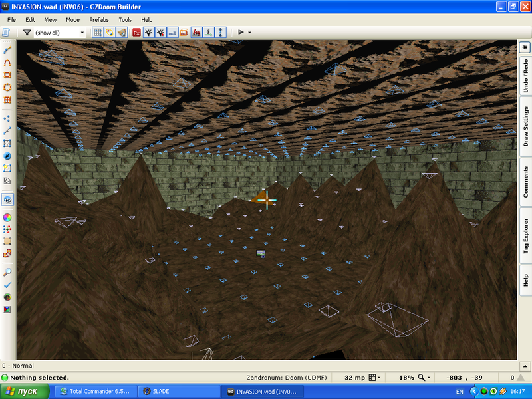Click the pin button above Undo / Redo tab
Screen dimensions: 532x399
tap(525, 47)
